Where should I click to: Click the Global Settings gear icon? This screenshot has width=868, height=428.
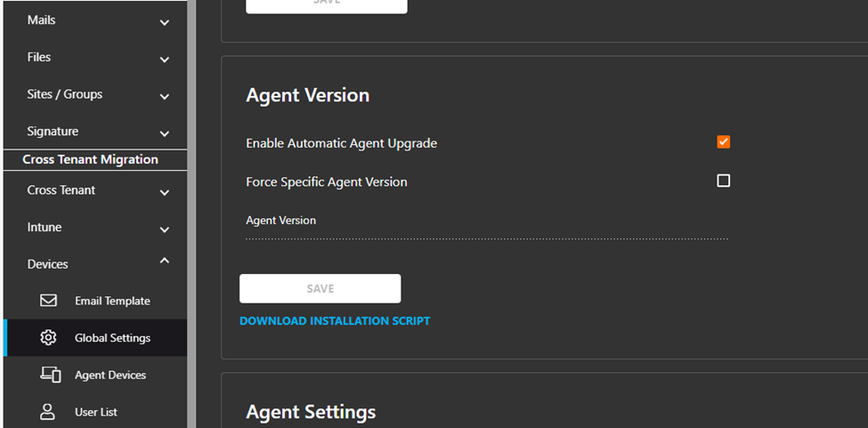(x=49, y=337)
